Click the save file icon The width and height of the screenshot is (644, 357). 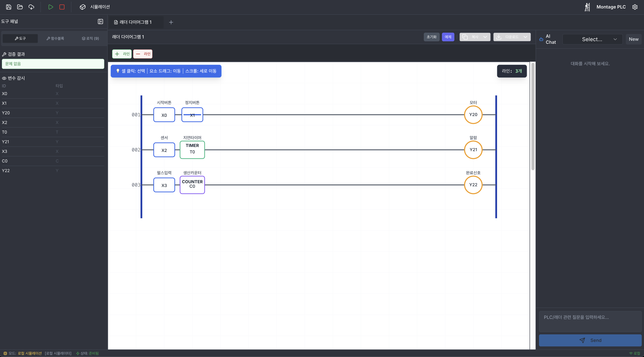(8, 7)
